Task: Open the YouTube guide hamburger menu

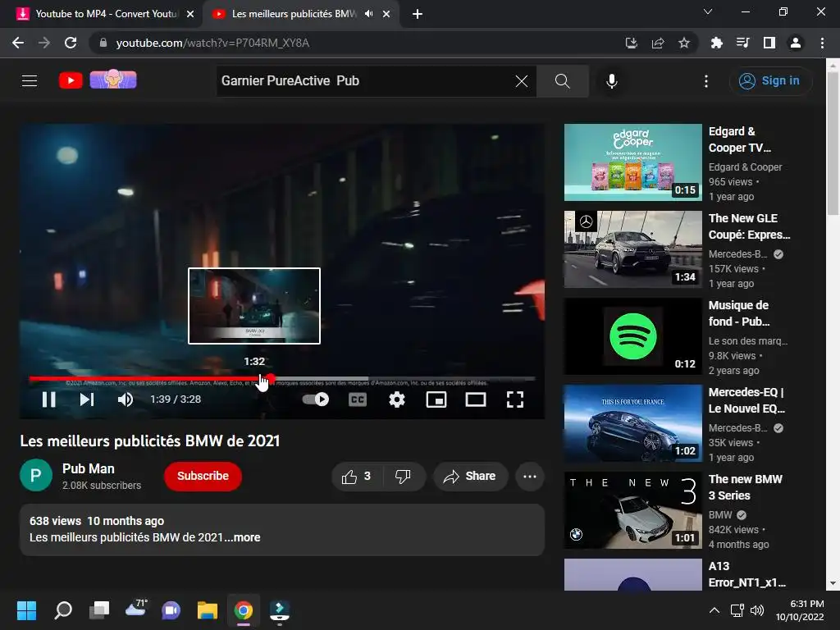Action: click(30, 81)
